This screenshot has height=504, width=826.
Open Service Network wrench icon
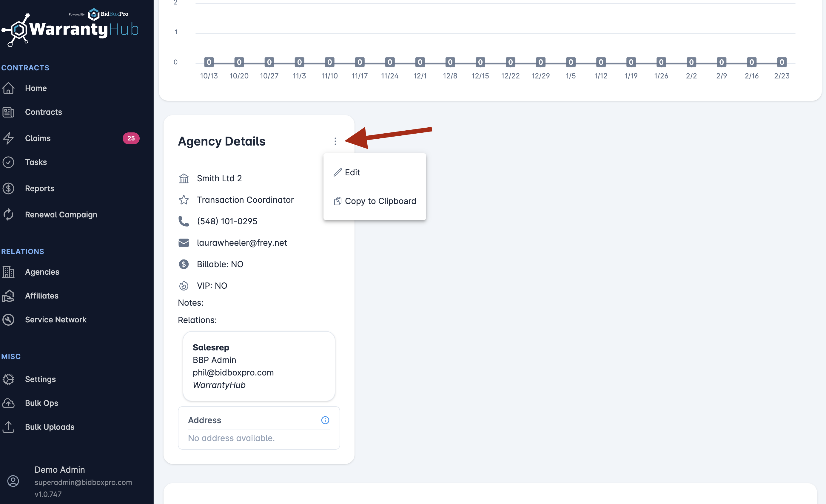pyautogui.click(x=8, y=320)
